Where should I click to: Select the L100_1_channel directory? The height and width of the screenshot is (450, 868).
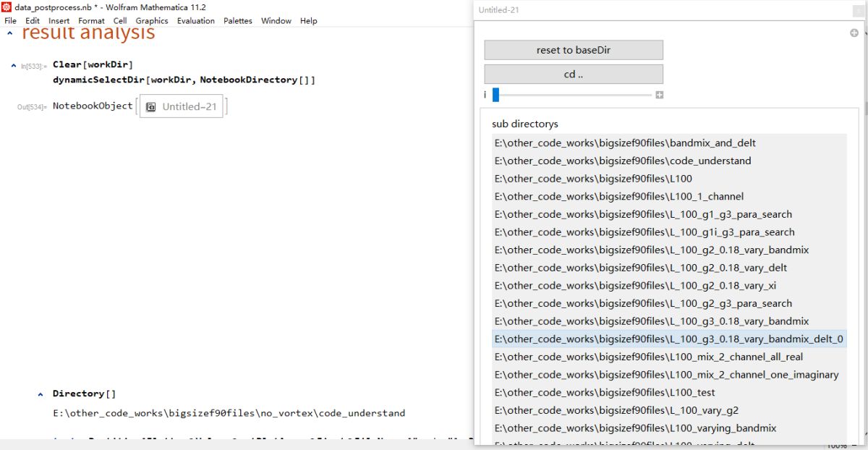click(669, 196)
